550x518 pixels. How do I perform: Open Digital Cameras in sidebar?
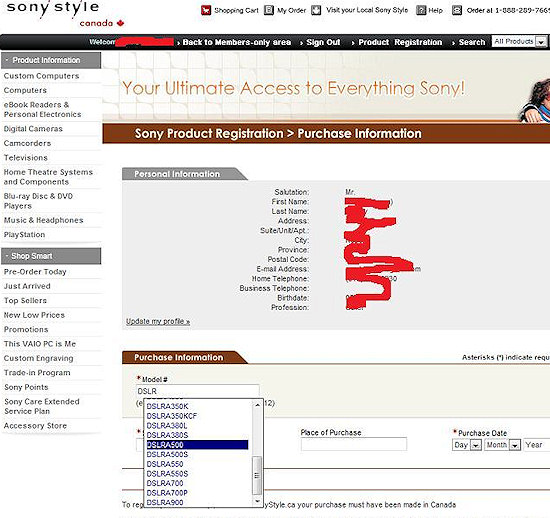33,129
